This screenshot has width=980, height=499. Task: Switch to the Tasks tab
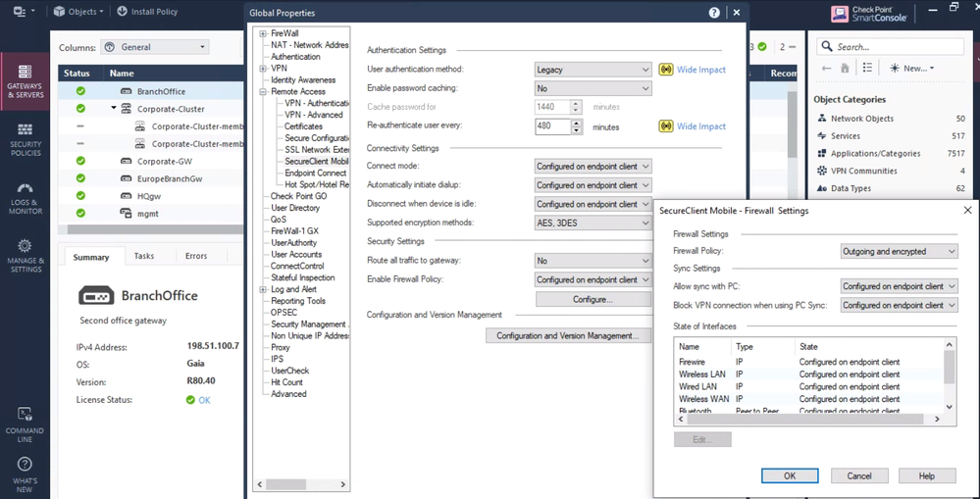[144, 256]
